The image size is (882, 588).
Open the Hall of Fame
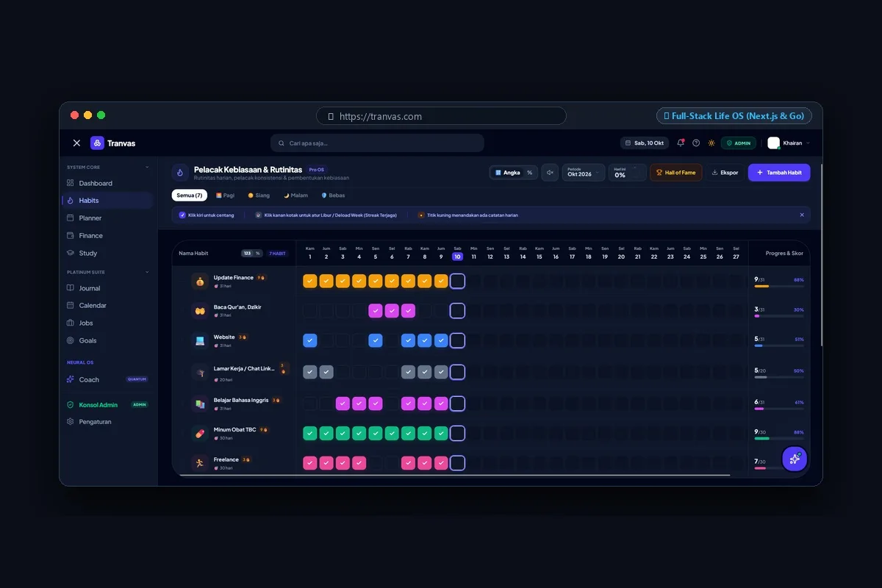(676, 173)
